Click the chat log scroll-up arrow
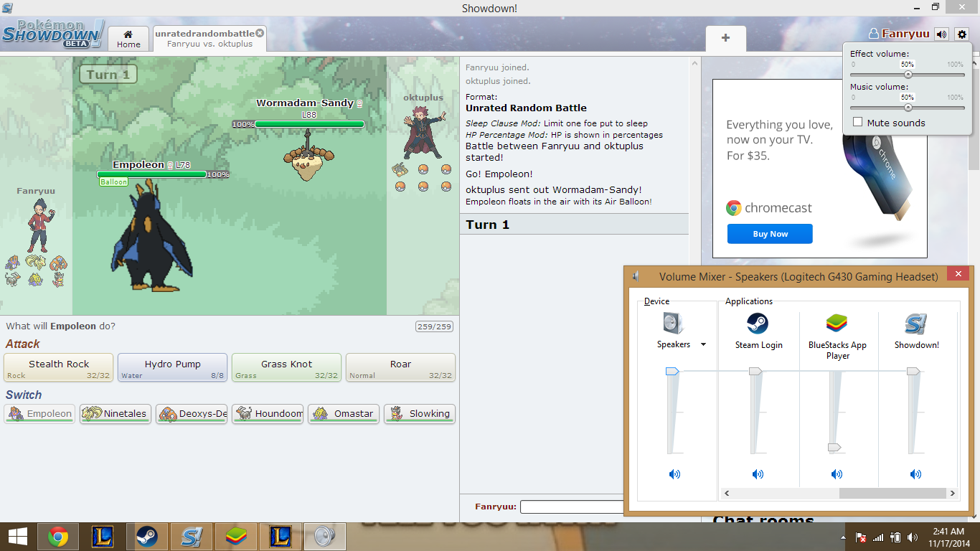This screenshot has height=551, width=980. (694, 64)
